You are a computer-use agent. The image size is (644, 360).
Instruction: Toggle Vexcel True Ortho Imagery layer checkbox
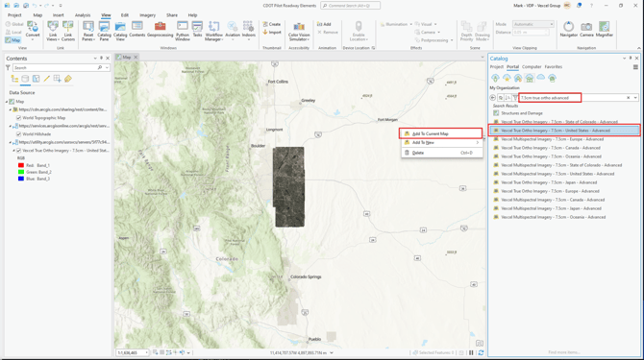point(18,151)
